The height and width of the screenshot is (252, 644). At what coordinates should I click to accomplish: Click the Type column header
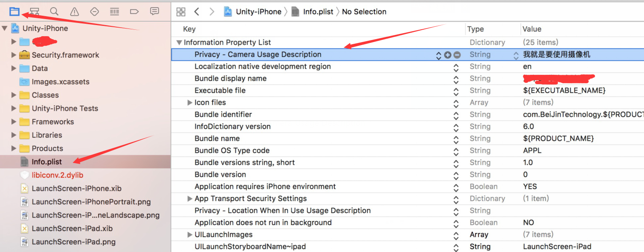point(475,29)
